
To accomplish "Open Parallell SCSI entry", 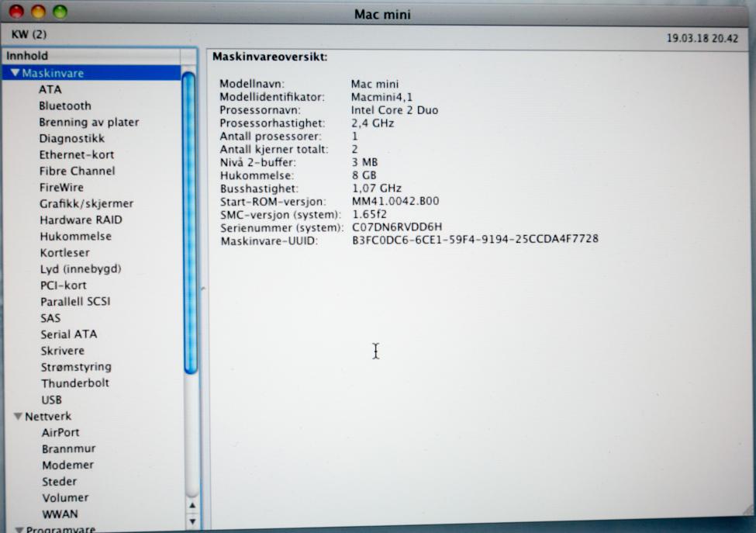I will pos(75,302).
